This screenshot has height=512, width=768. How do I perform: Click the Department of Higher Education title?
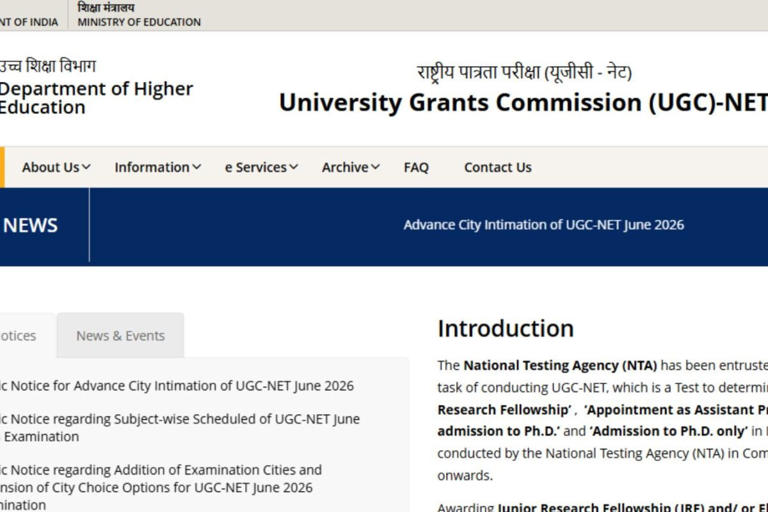click(96, 98)
